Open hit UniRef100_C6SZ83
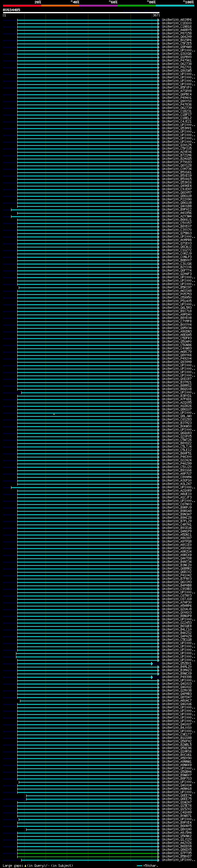The width and height of the screenshot is (197, 868). [x=177, y=419]
